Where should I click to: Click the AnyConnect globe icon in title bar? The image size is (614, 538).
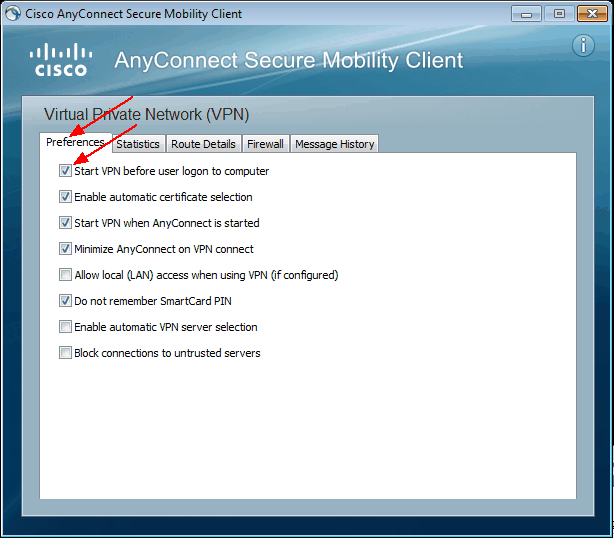click(x=13, y=13)
